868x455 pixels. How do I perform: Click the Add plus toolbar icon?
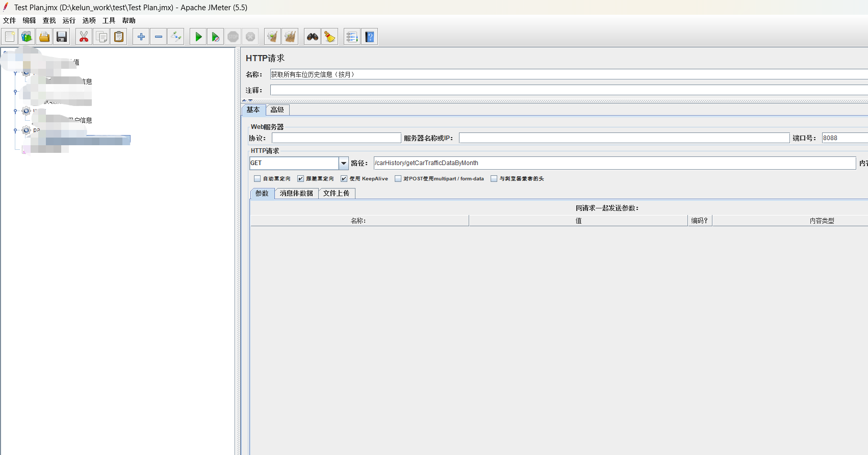click(141, 37)
